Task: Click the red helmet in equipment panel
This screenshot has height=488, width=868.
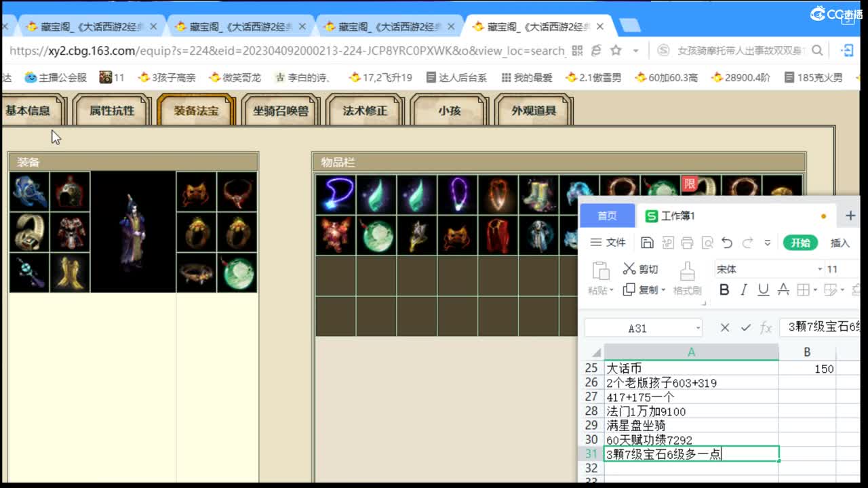Action: pos(70,192)
